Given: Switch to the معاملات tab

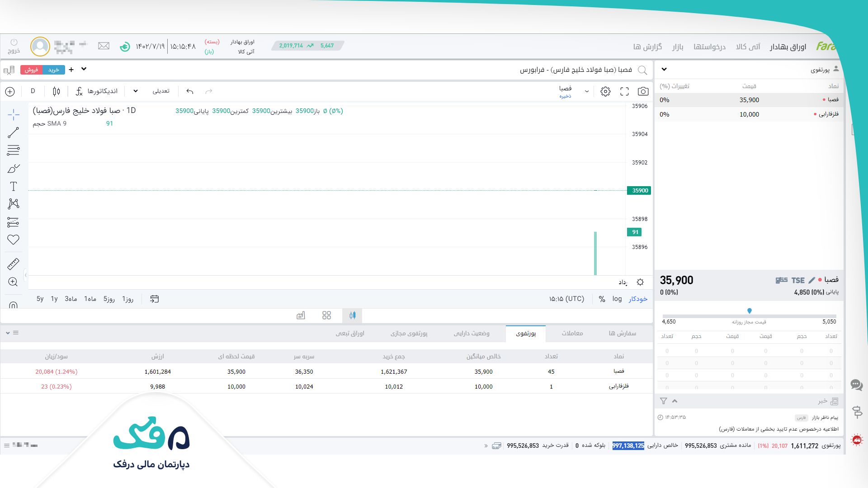Looking at the screenshot, I should [572, 333].
